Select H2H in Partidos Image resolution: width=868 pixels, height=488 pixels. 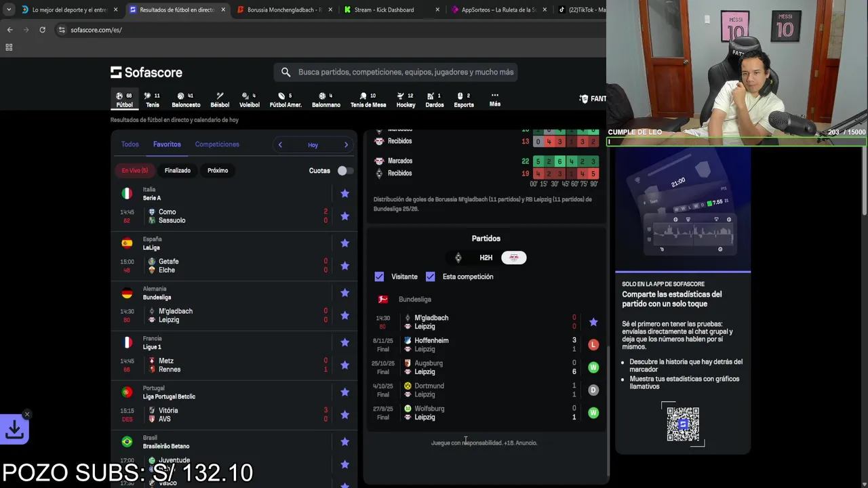coord(486,258)
